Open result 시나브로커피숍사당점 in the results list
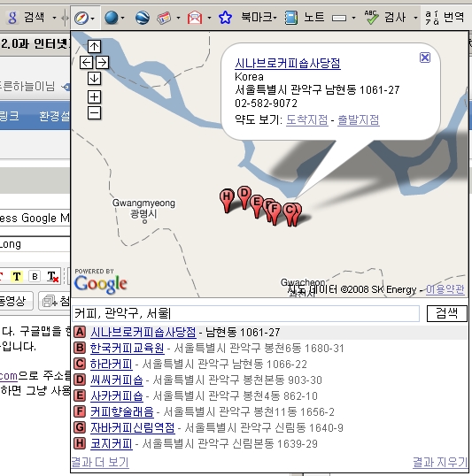The height and width of the screenshot is (476, 472). click(x=143, y=332)
